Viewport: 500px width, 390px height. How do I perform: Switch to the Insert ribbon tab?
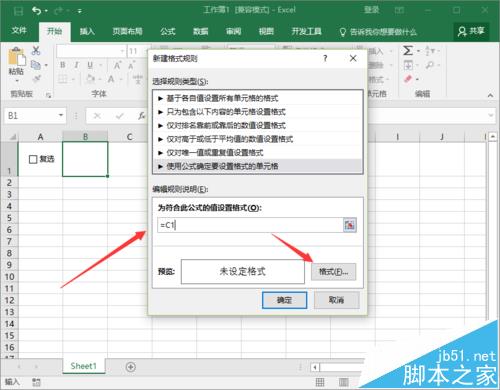(87, 31)
